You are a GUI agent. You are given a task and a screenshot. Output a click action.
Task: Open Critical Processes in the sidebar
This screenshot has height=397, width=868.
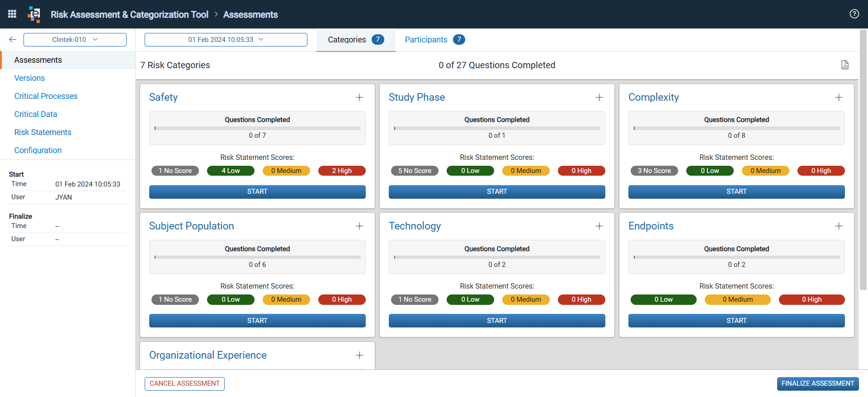pos(46,96)
